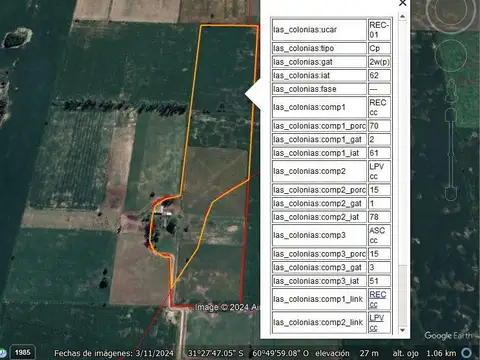
Task: Click the las_colonias:comp3_iat label cell
Action: [x=319, y=281]
